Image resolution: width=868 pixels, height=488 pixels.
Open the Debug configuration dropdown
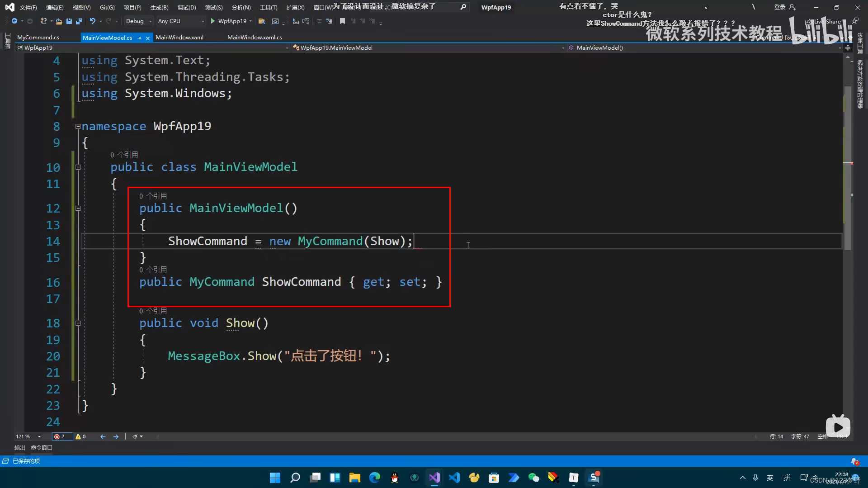(139, 21)
